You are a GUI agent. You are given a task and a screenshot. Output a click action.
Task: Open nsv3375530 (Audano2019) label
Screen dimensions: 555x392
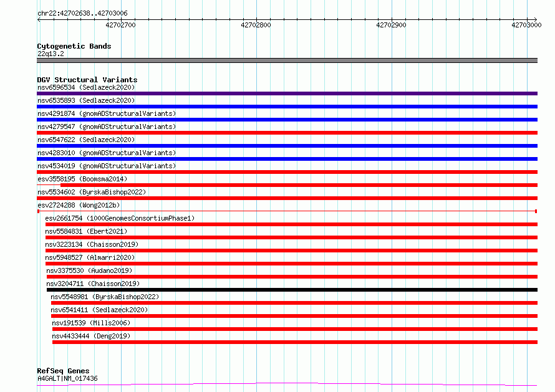[x=89, y=270]
